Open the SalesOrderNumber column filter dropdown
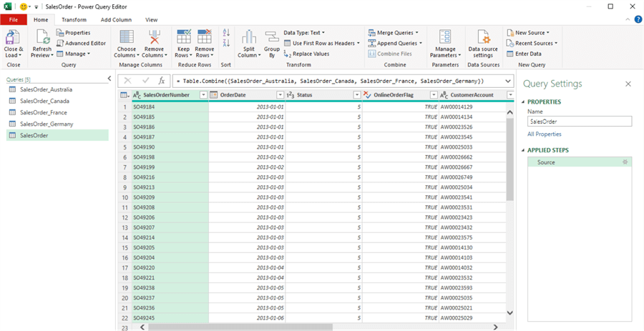The height and width of the screenshot is (331, 644). pos(203,95)
